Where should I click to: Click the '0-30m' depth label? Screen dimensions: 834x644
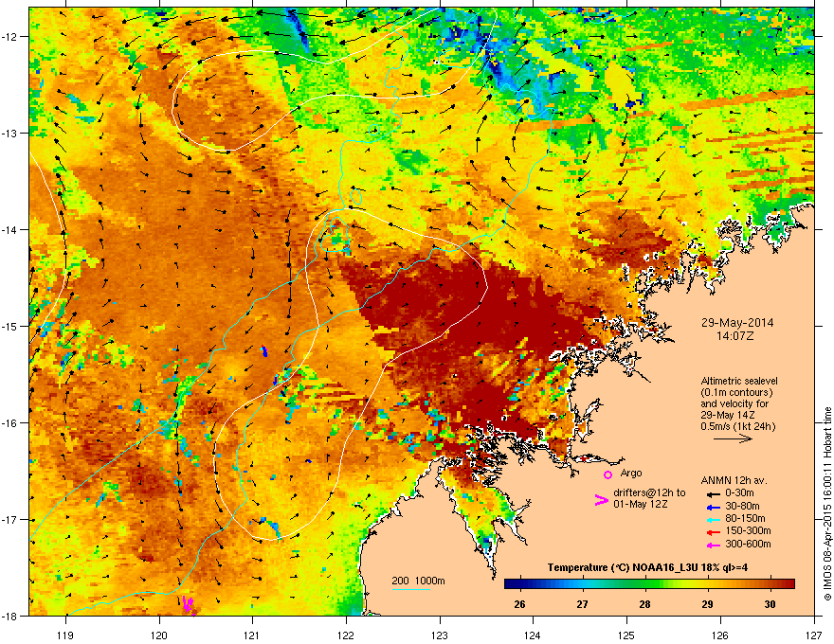[x=739, y=493]
